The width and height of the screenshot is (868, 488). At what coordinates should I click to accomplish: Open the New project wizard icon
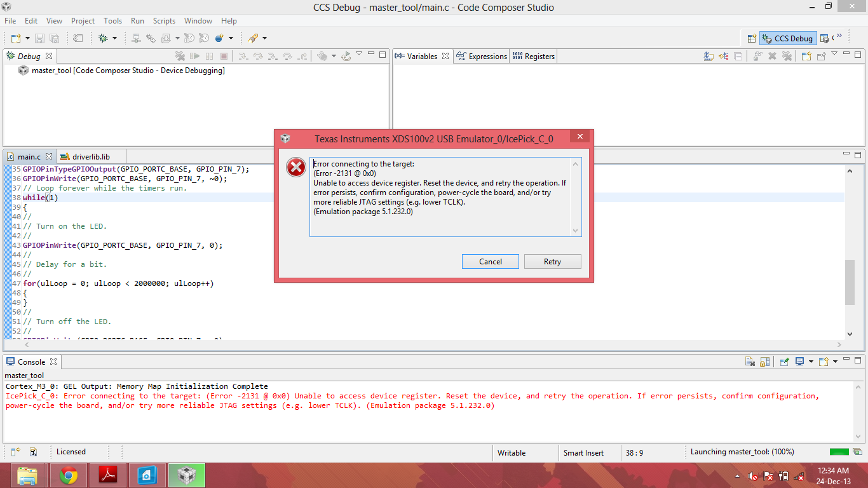coord(16,38)
